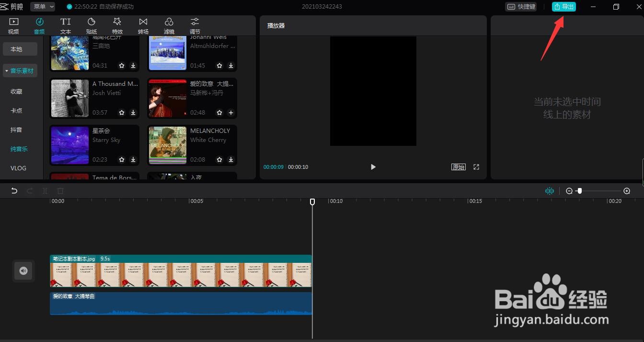Open the 贴纸 stickers tab
Screen dimensions: 644x342
click(x=92, y=25)
